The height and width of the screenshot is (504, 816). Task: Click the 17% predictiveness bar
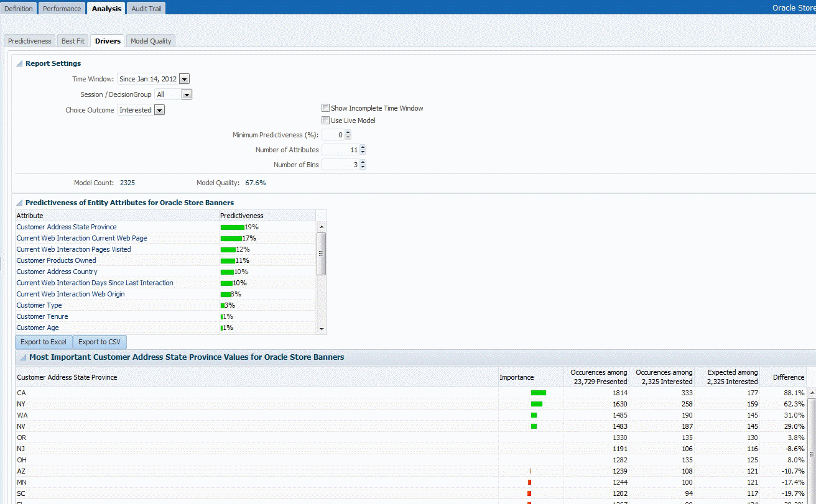(x=231, y=238)
